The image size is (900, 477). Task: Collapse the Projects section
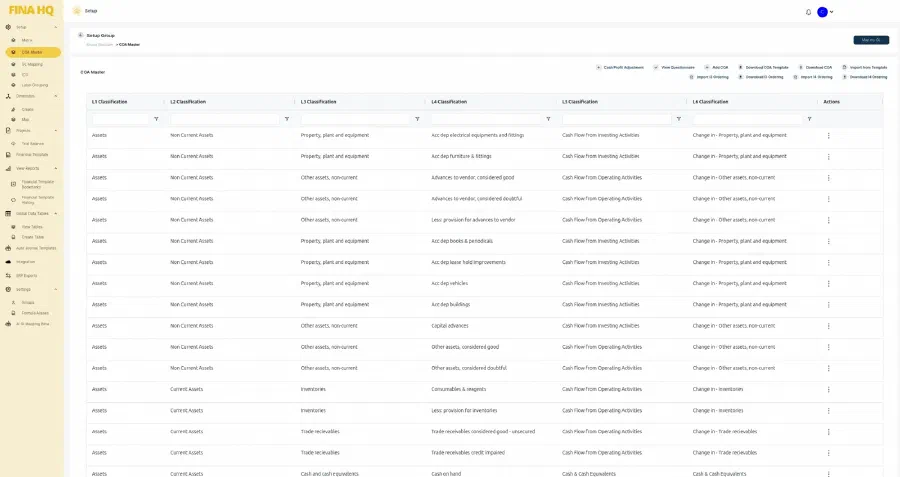tap(56, 130)
